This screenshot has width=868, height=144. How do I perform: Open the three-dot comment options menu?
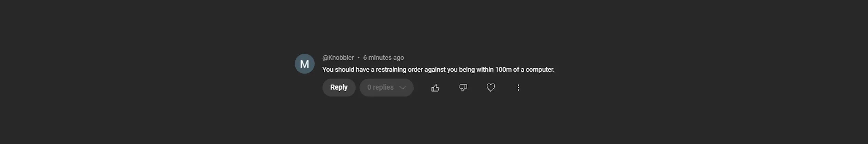pyautogui.click(x=518, y=88)
